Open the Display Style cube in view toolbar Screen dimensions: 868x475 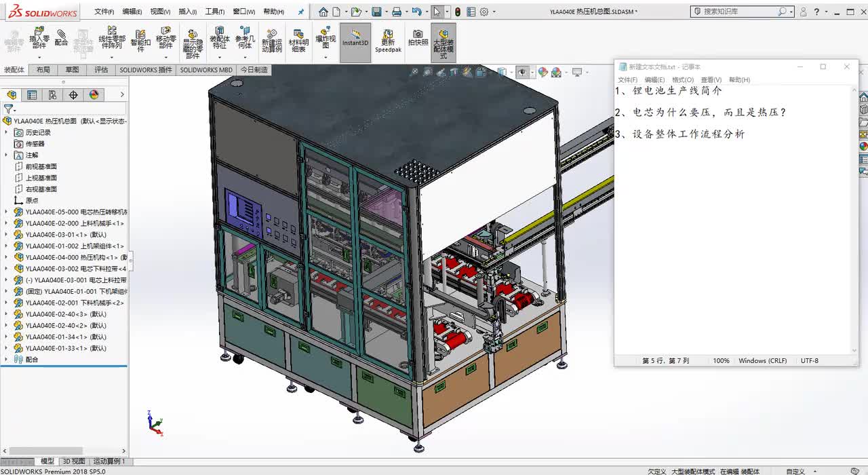(x=502, y=72)
